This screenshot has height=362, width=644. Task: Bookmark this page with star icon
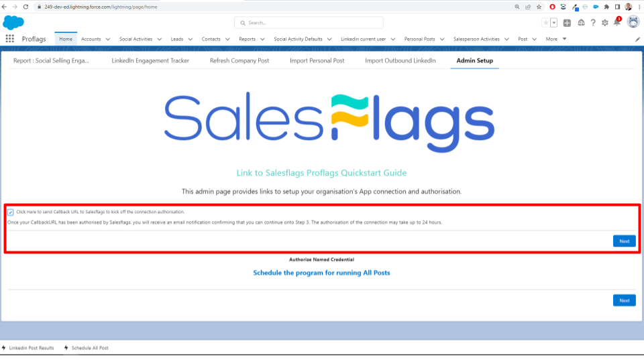tap(539, 7)
